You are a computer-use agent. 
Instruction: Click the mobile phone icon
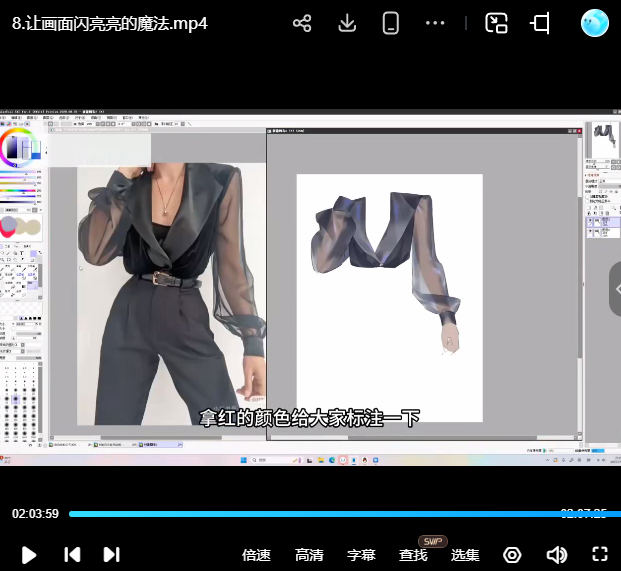(x=391, y=23)
